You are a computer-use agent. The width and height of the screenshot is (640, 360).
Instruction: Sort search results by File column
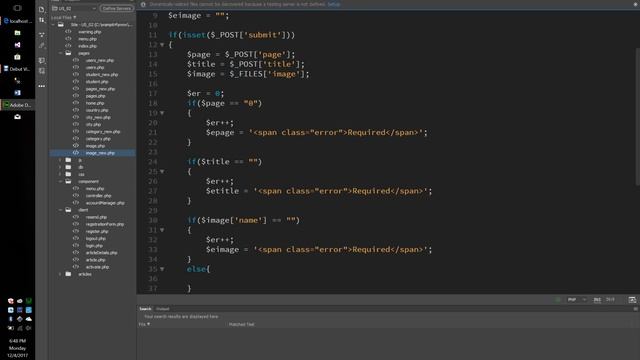[144, 324]
